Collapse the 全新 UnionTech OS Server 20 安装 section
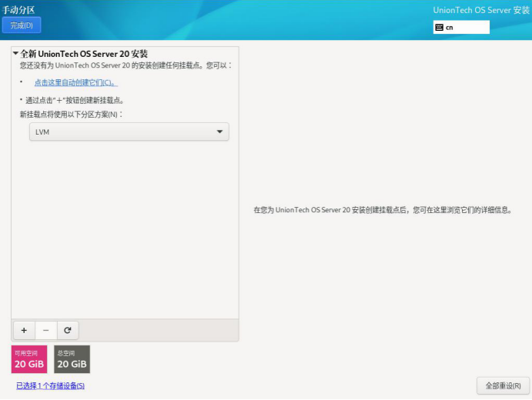Viewport: 532px width, 400px height. [15, 53]
